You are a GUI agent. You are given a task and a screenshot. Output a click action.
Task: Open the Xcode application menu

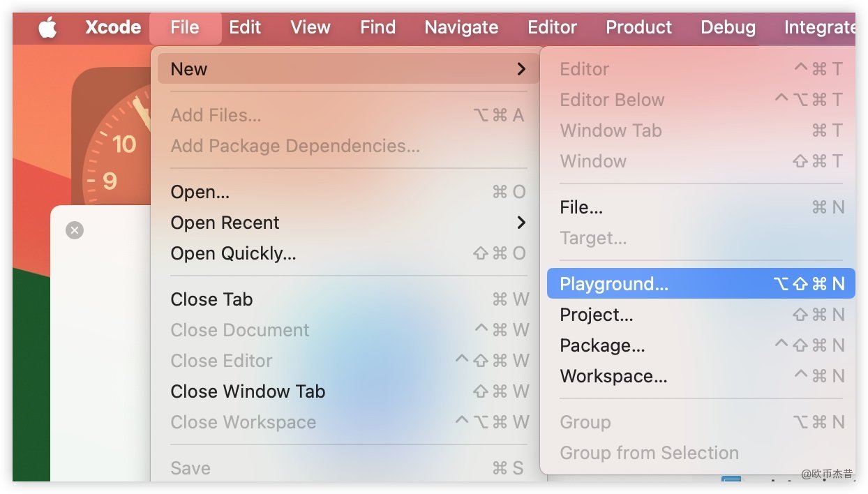tap(113, 27)
